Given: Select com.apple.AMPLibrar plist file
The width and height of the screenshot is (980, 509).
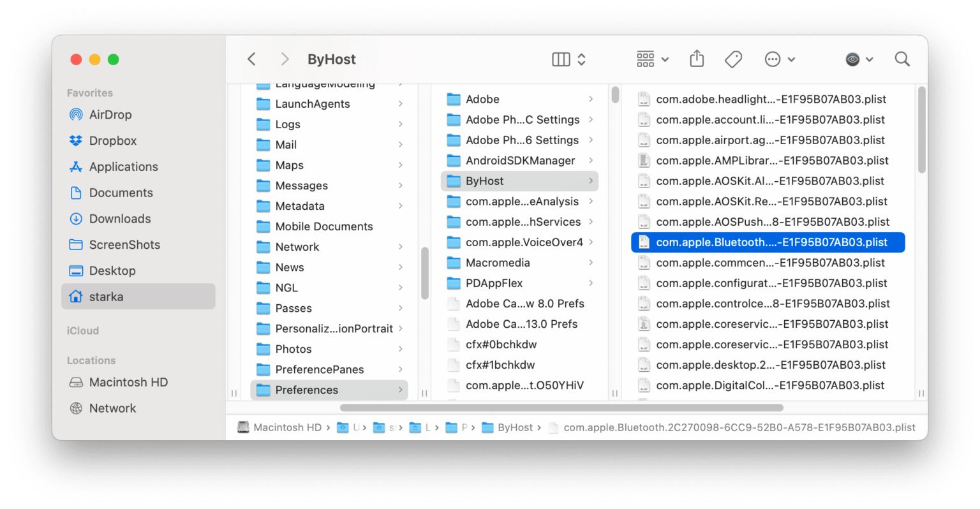Looking at the screenshot, I should [768, 161].
